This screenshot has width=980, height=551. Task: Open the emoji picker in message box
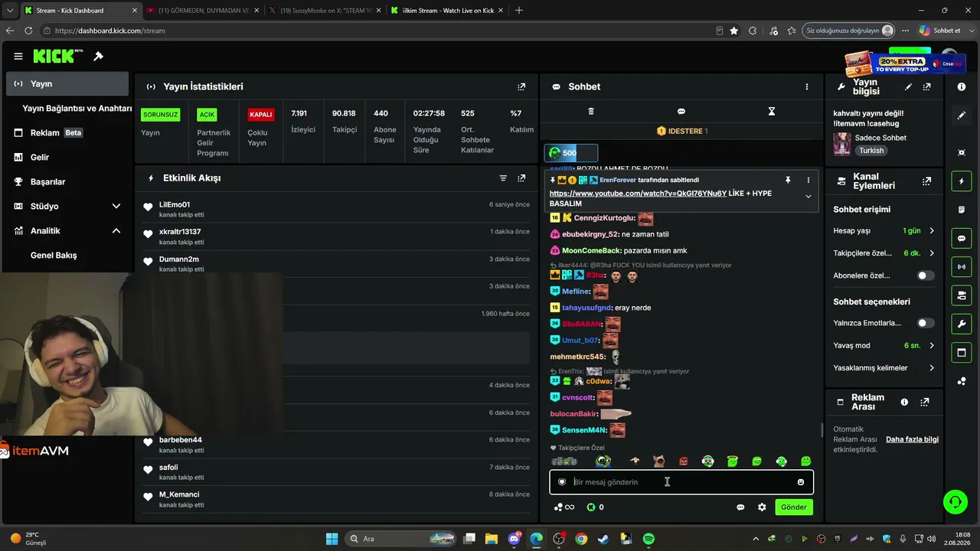click(801, 482)
